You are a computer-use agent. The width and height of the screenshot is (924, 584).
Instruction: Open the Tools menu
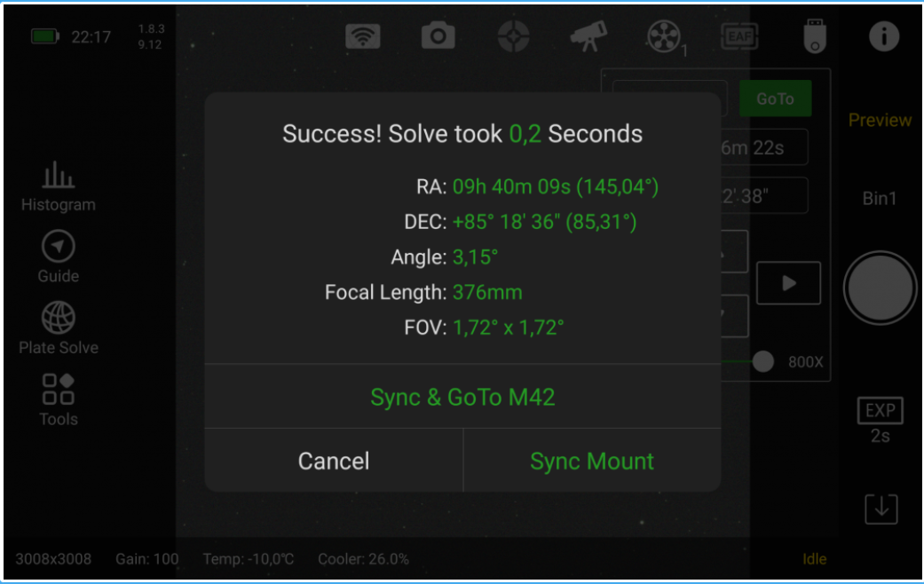[59, 399]
